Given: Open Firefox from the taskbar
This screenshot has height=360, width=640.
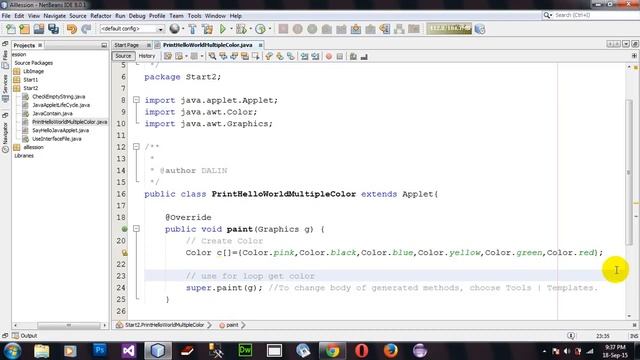Looking at the screenshot, I should (391, 351).
